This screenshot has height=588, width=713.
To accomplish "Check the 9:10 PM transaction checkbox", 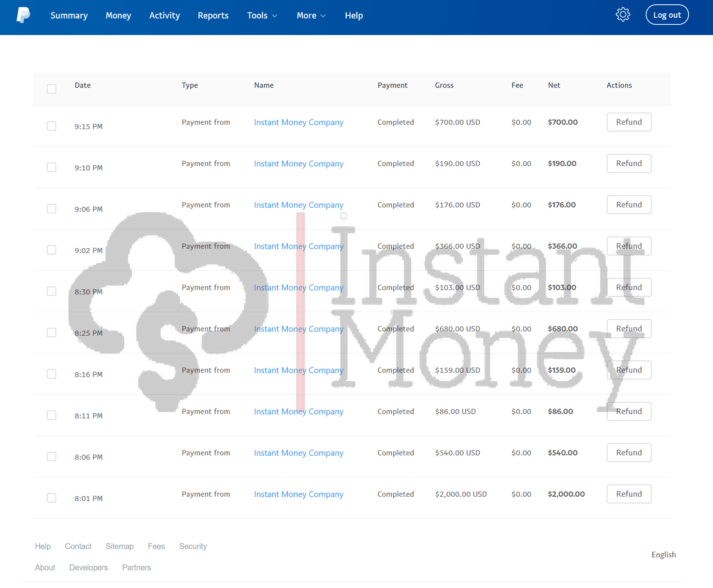I will [x=52, y=167].
